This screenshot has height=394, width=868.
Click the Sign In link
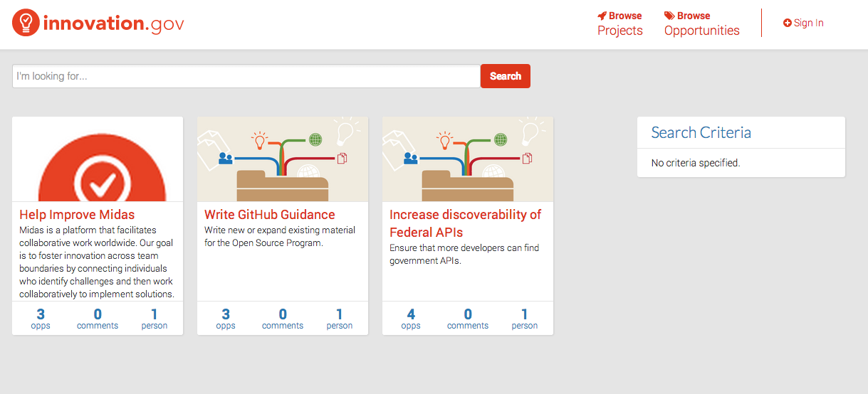(x=808, y=23)
